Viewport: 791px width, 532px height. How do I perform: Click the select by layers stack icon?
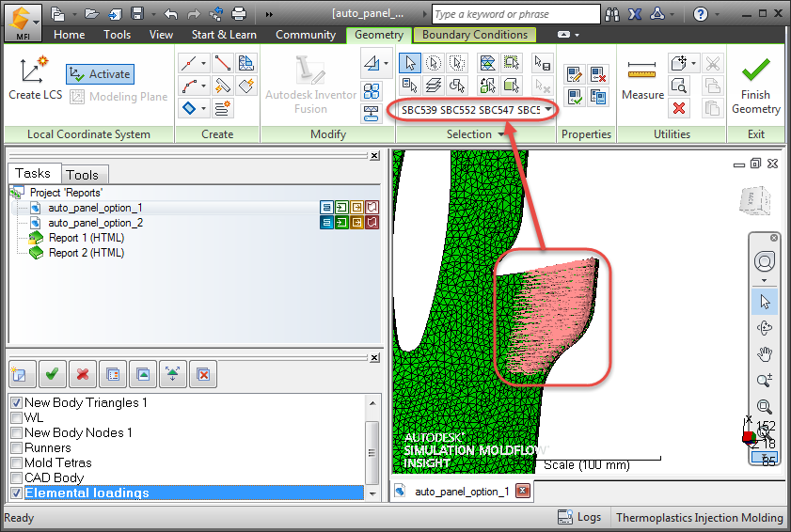433,86
